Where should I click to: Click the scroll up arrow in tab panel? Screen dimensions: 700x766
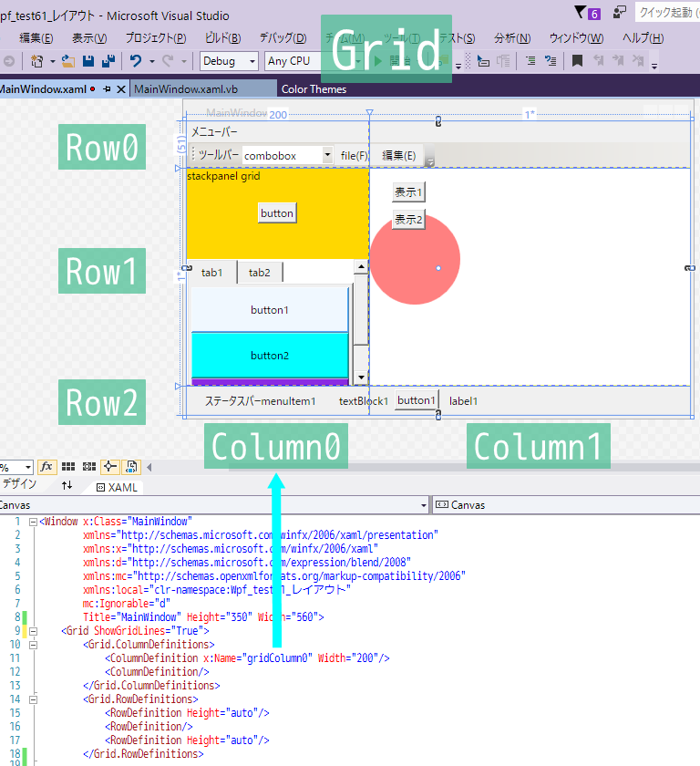tap(361, 266)
